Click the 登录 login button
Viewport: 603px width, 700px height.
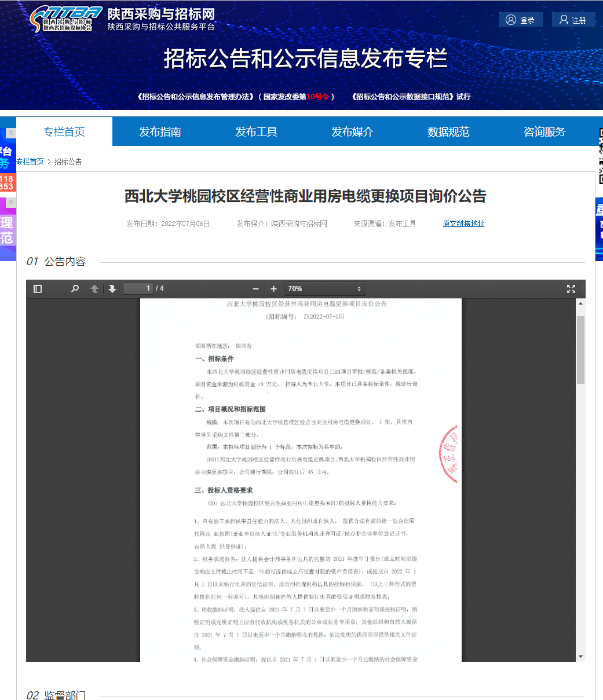521,20
